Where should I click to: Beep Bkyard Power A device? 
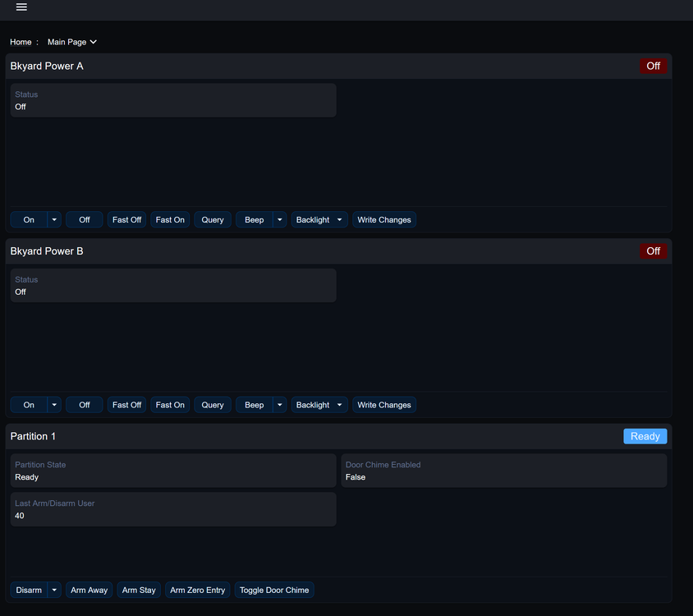coord(255,220)
